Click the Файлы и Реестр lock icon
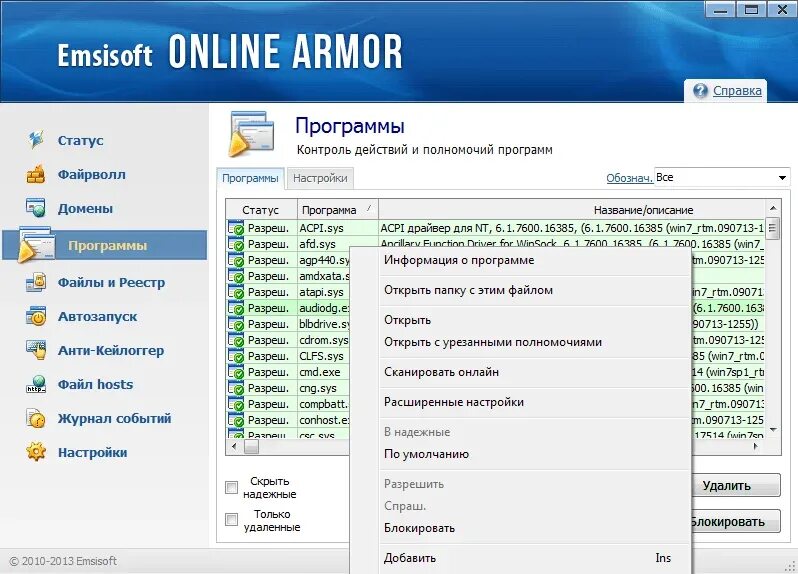This screenshot has height=574, width=798. tap(36, 282)
